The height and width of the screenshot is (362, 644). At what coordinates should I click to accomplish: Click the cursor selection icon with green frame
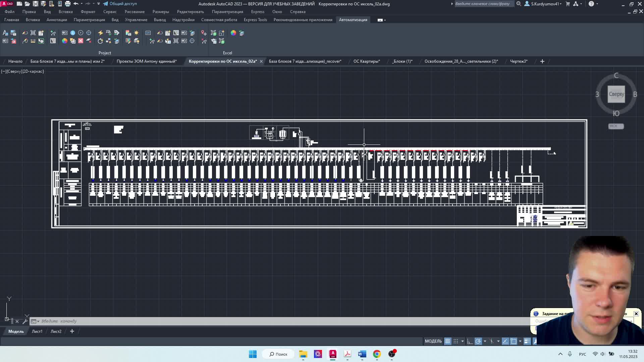tap(41, 41)
